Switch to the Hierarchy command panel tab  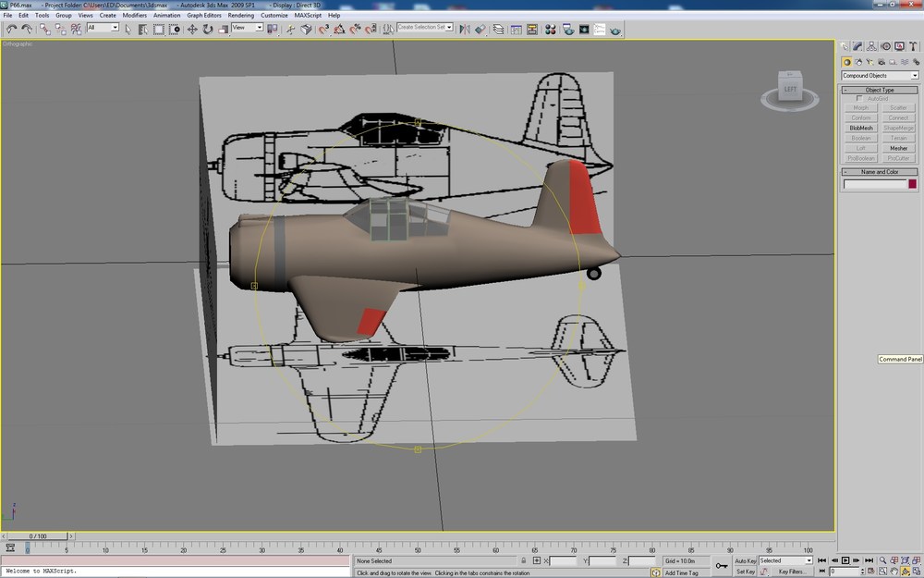[x=871, y=46]
